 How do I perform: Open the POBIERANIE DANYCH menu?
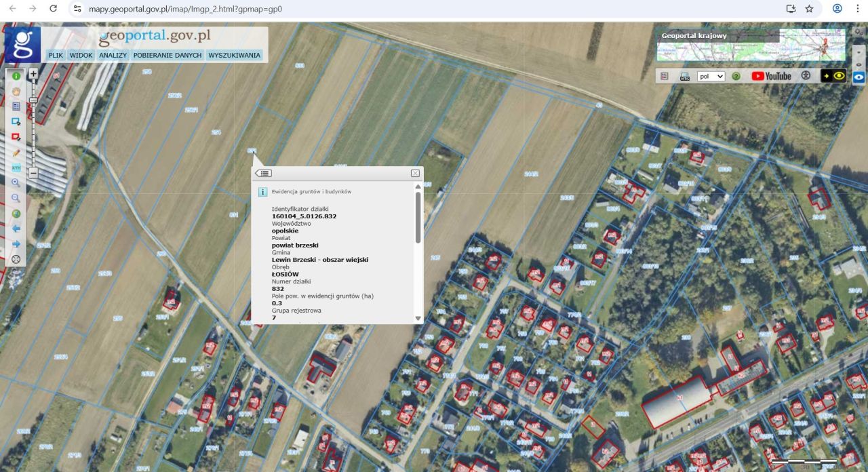coord(167,56)
